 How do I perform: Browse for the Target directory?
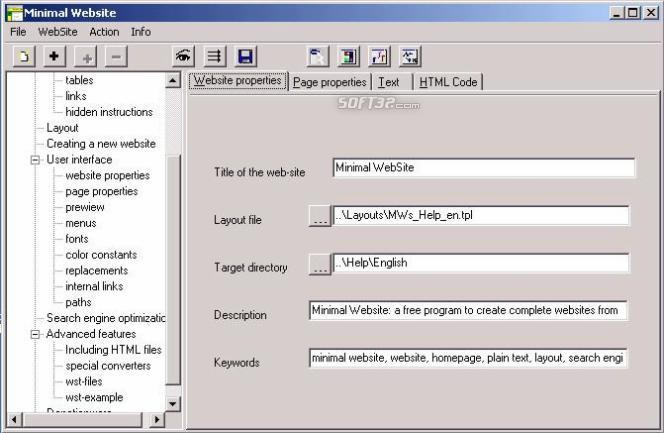tap(320, 264)
